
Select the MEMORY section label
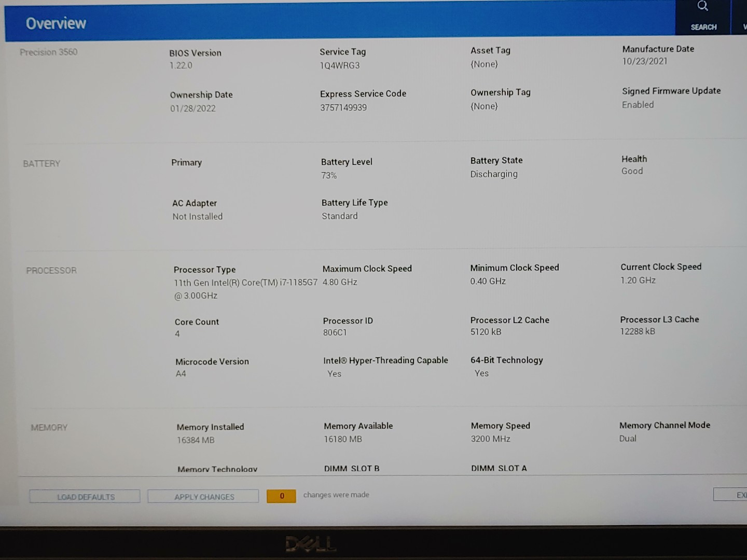pyautogui.click(x=49, y=428)
